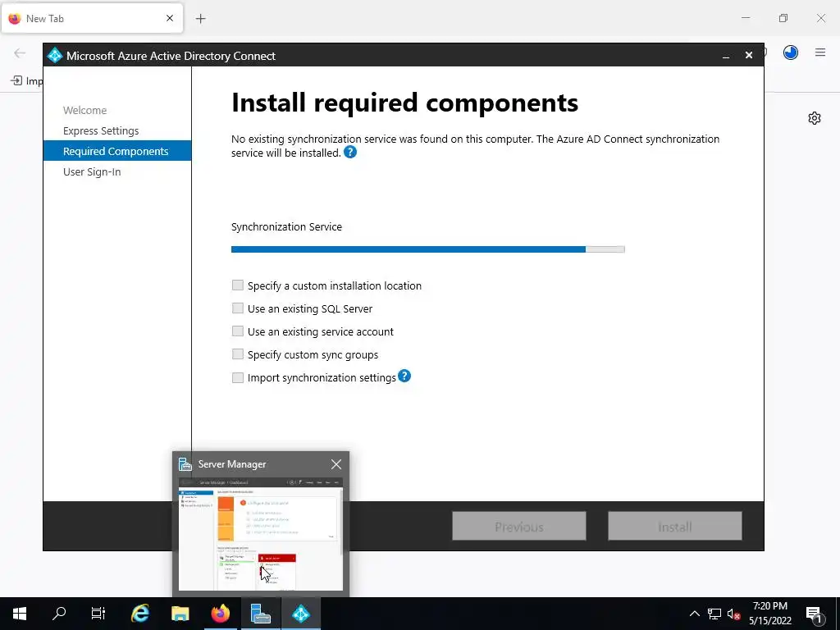Screen dimensions: 840x630
Task: Enable Specify a custom installation location
Action: 237,285
